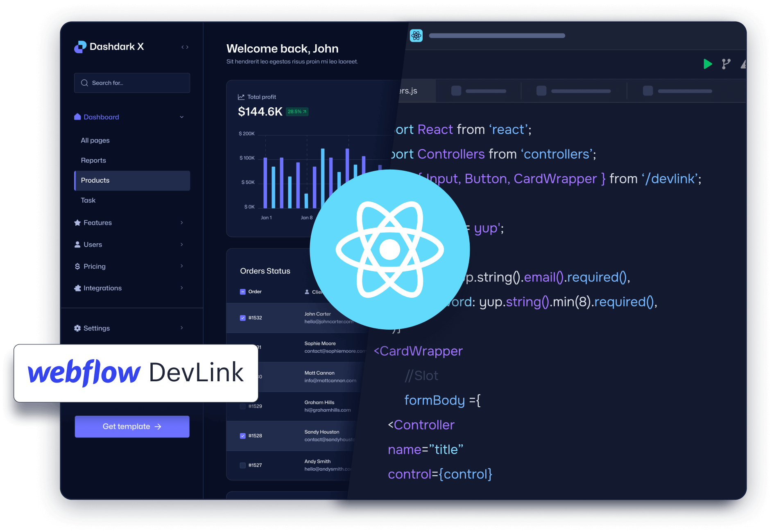Click the Users person icon in the sidebar
The width and height of the screenshot is (774, 532).
point(77,244)
